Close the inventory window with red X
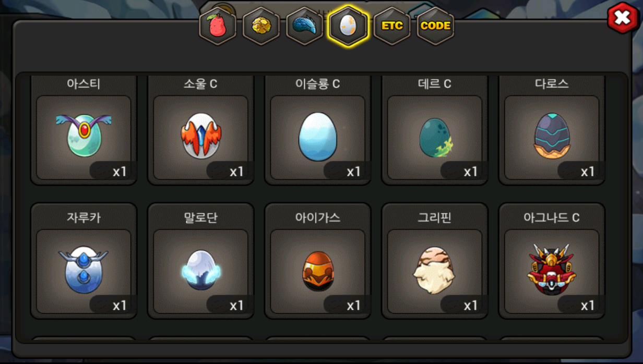Image resolution: width=643 pixels, height=364 pixels. click(x=623, y=18)
